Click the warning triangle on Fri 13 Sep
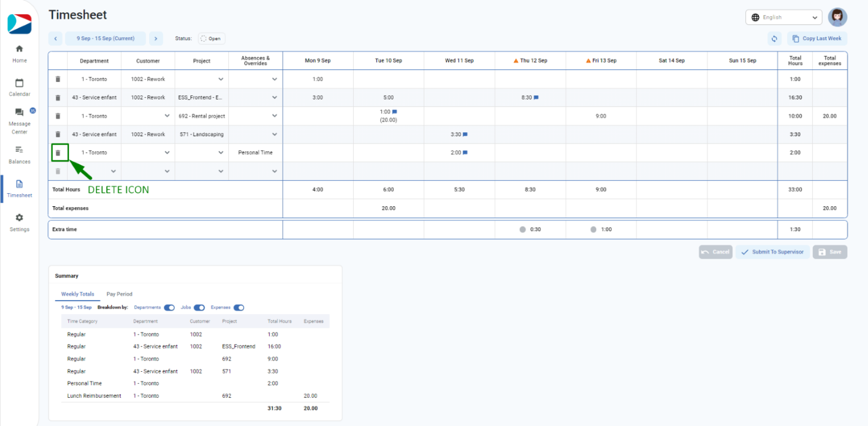 [588, 60]
